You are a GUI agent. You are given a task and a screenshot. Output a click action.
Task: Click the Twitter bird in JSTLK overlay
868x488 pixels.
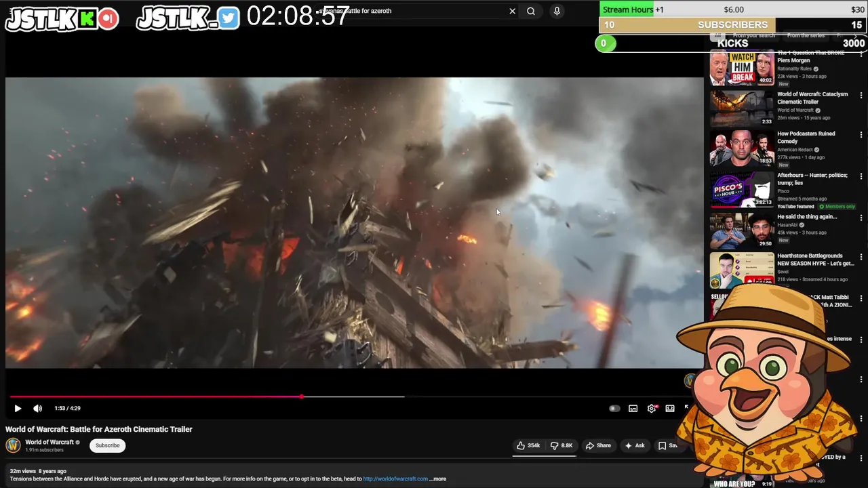click(229, 18)
